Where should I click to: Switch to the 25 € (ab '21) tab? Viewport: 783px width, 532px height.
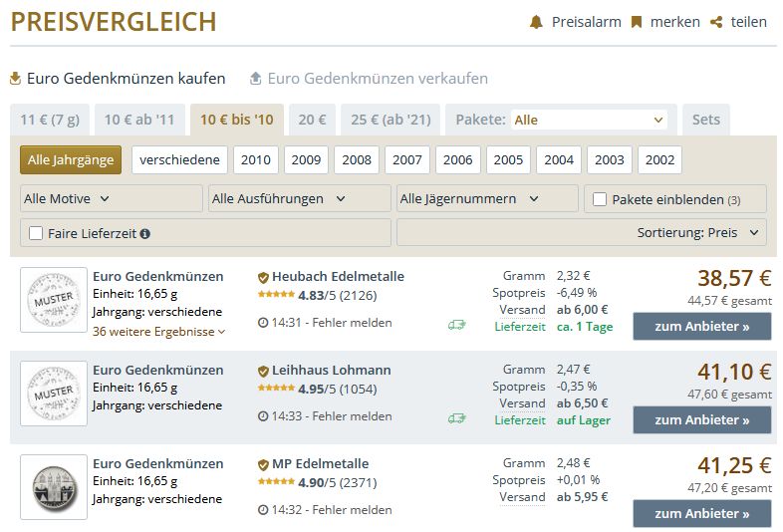pos(391,120)
